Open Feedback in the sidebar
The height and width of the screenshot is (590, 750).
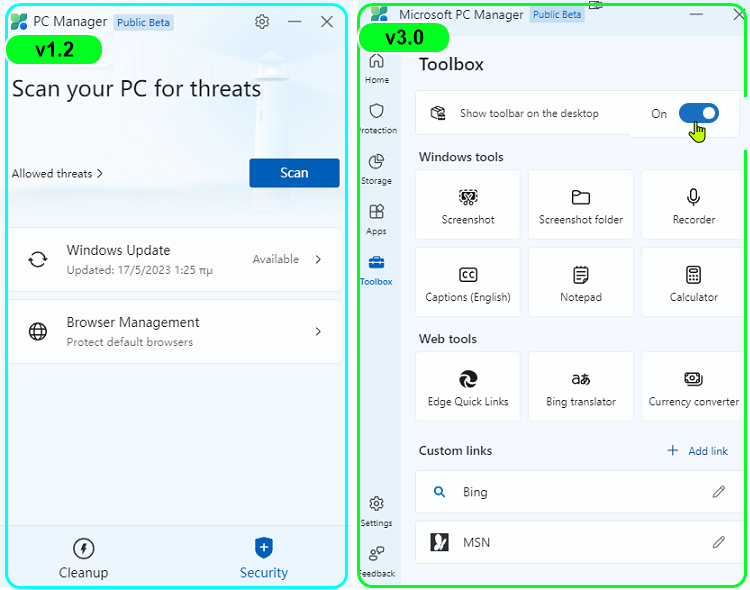(377, 562)
